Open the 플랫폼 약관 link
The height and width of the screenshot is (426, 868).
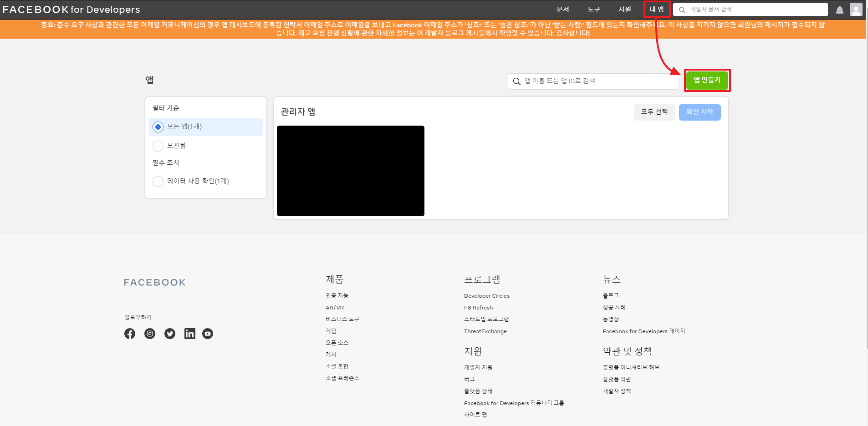[617, 380]
